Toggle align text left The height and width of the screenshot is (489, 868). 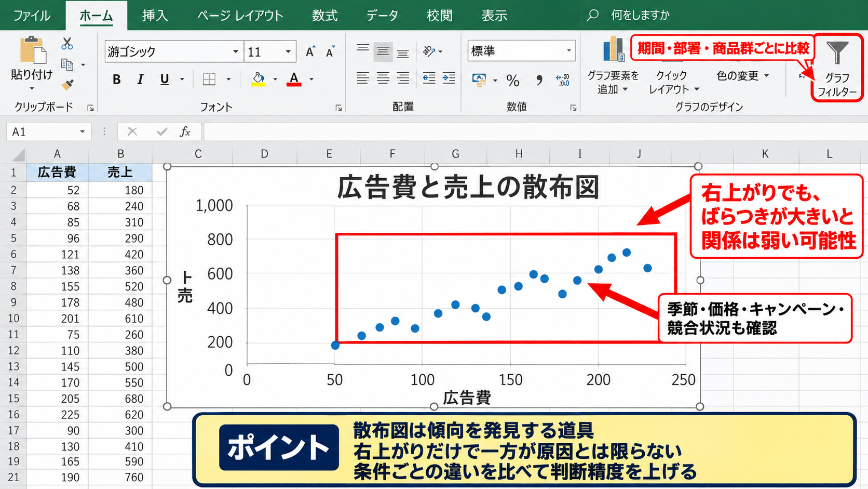pyautogui.click(x=363, y=78)
